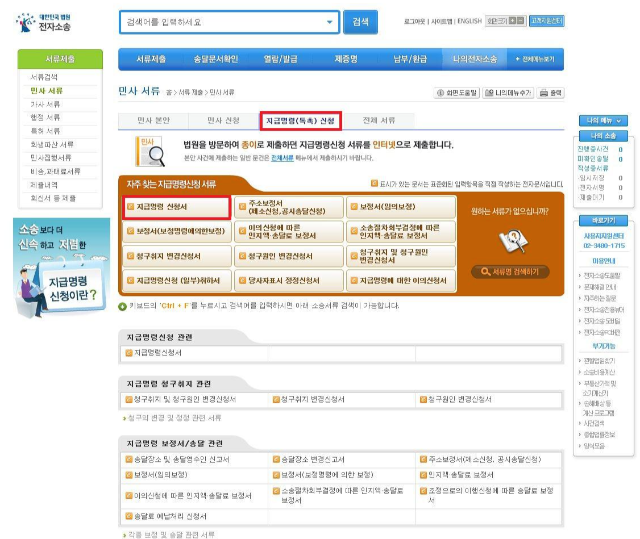Select the 지급명령(독촉) 신청 tab

(300, 121)
